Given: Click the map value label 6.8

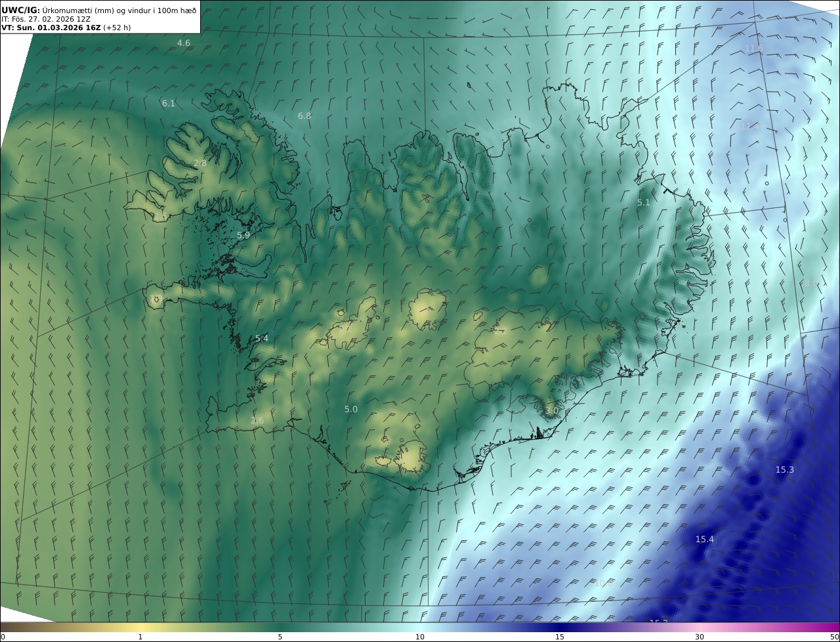Looking at the screenshot, I should pos(304,116).
